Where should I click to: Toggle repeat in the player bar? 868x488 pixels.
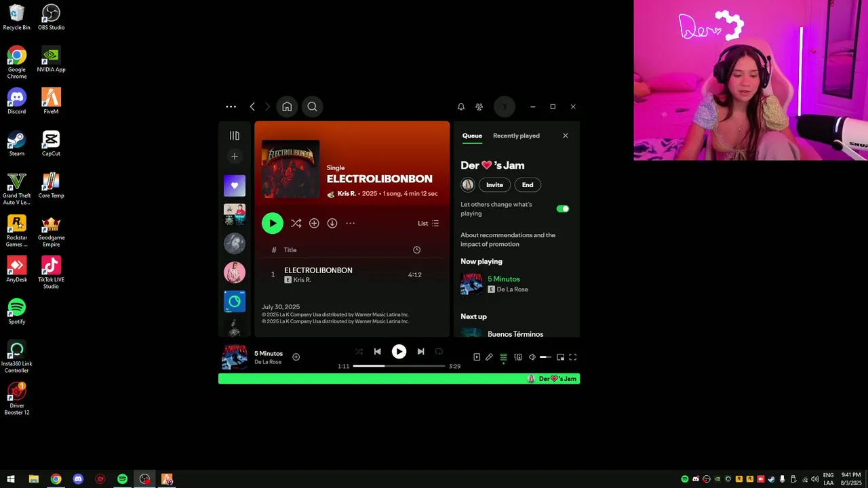[439, 351]
